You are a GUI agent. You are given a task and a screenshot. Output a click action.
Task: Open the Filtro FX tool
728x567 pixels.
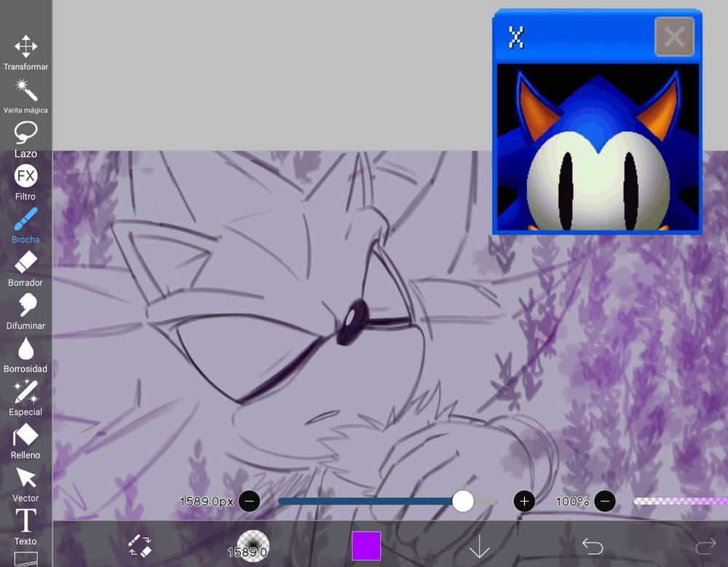pos(26,182)
